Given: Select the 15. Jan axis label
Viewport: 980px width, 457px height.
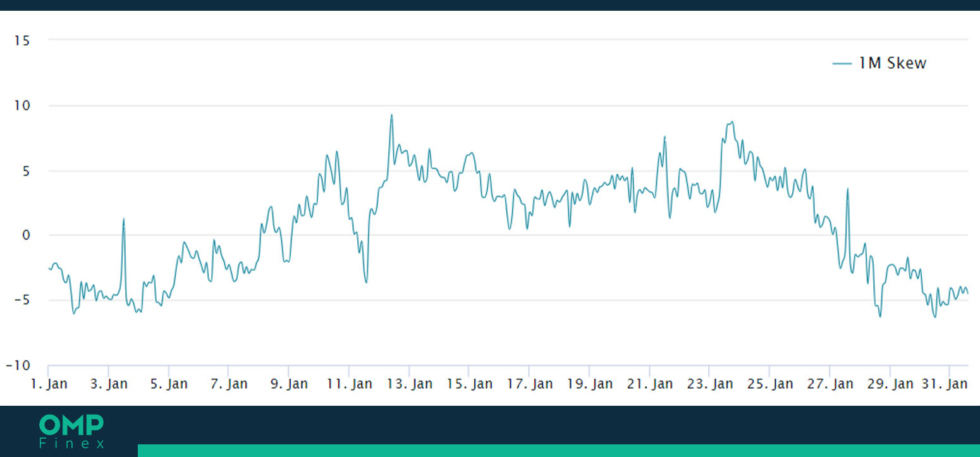Looking at the screenshot, I should 469,384.
